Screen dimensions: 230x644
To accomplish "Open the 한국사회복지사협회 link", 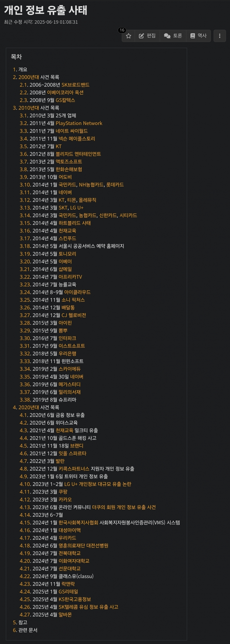I will (78, 522).
